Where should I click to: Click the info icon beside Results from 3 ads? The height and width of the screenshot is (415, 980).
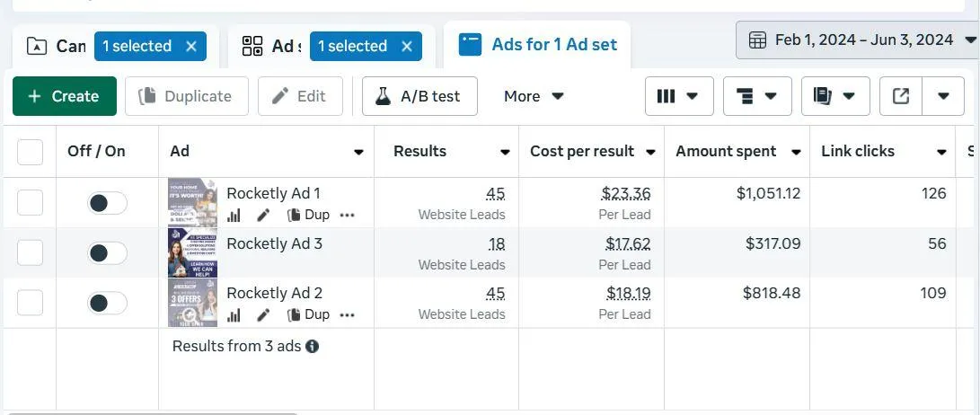point(313,346)
